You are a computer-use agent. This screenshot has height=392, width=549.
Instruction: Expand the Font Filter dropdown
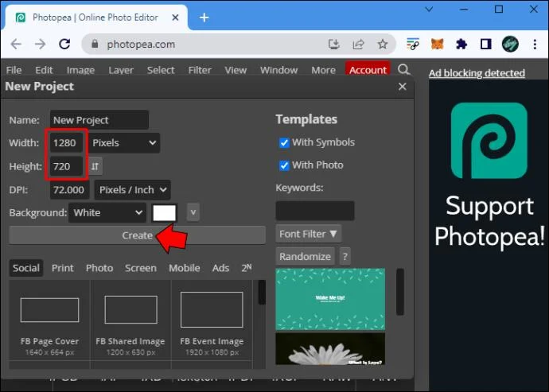(x=308, y=234)
